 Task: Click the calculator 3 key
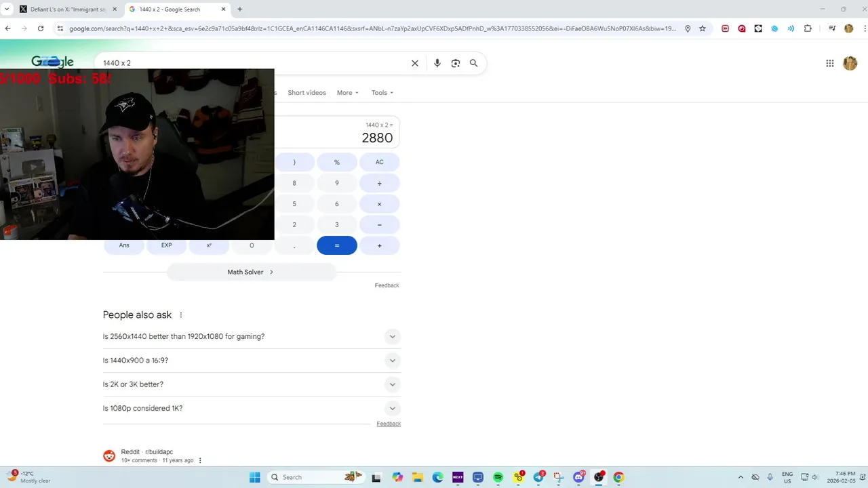(337, 225)
